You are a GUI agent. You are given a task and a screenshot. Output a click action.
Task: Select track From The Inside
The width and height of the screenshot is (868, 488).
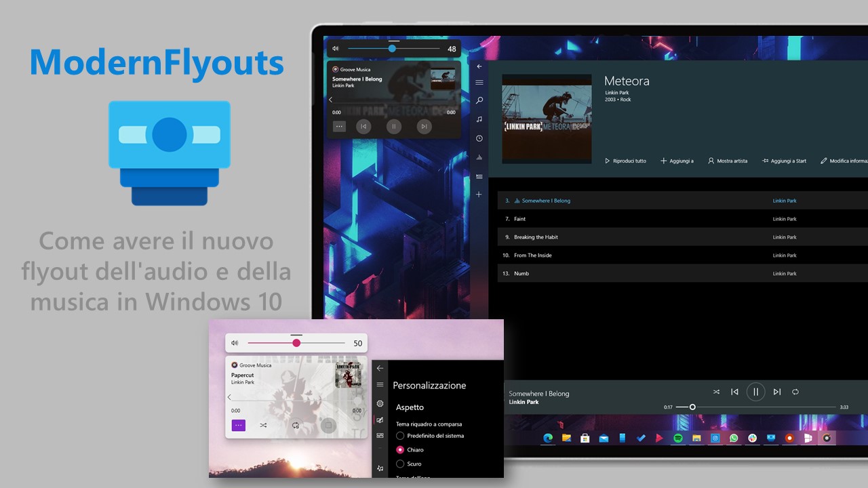683,256
